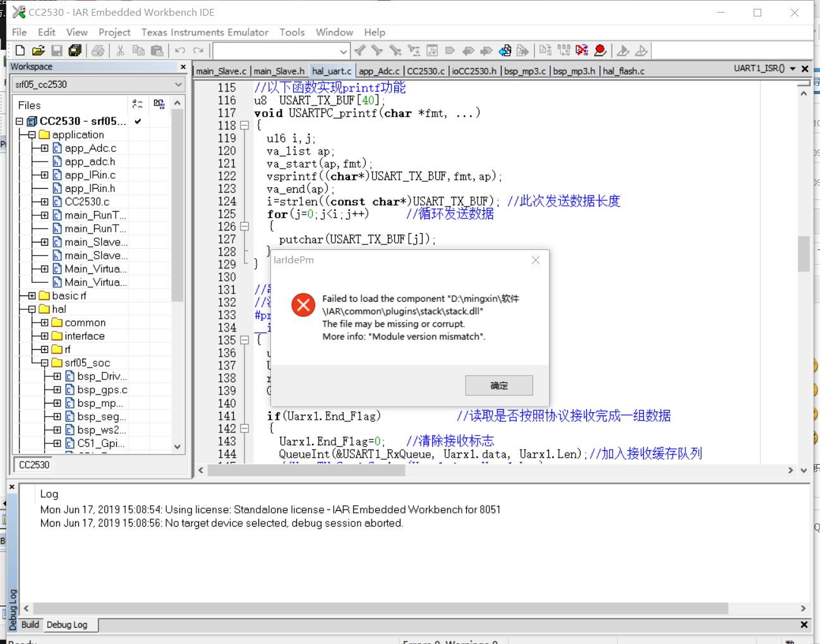Switch to the Build log tab
This screenshot has width=820, height=644.
[30, 624]
